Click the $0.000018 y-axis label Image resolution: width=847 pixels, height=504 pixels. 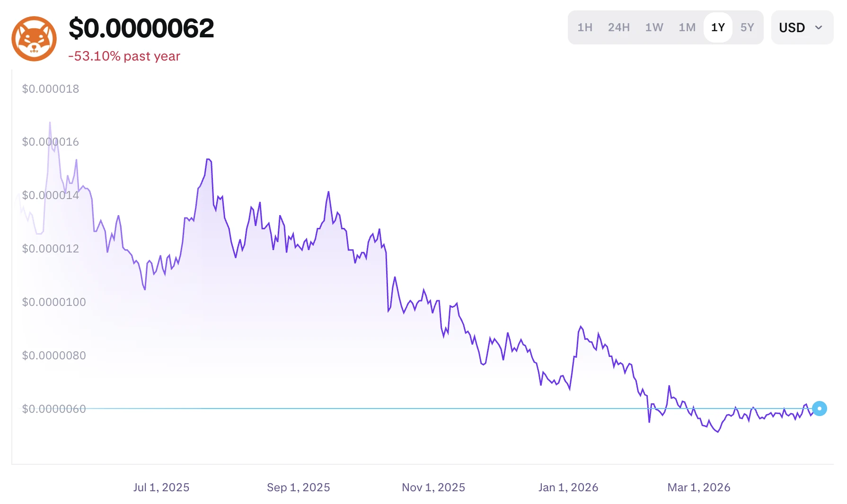[51, 89]
